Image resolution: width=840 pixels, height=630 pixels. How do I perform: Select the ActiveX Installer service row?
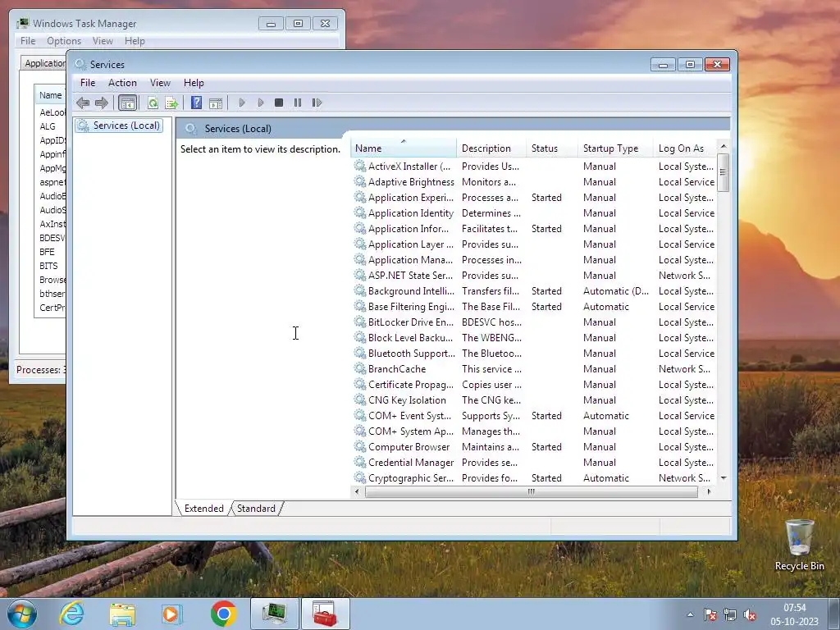[x=534, y=166]
